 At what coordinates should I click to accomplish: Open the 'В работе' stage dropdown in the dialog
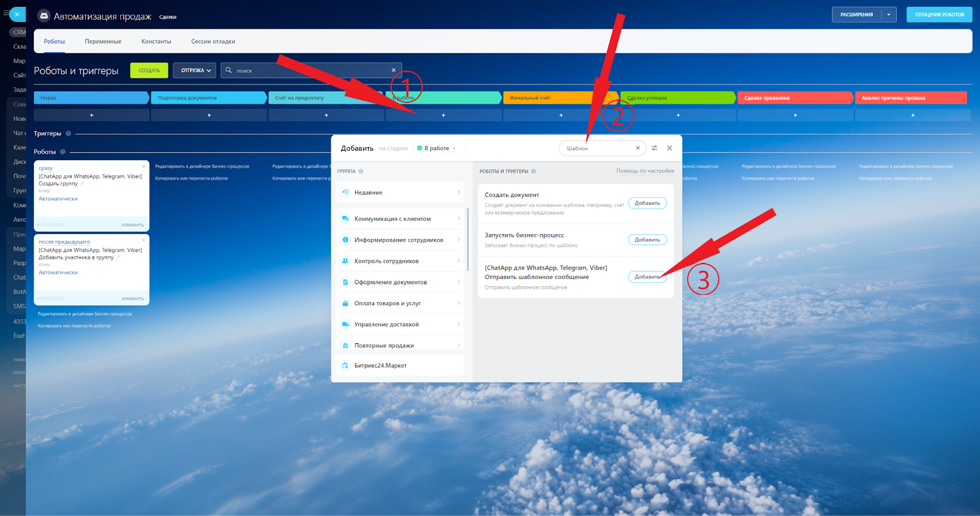point(439,148)
